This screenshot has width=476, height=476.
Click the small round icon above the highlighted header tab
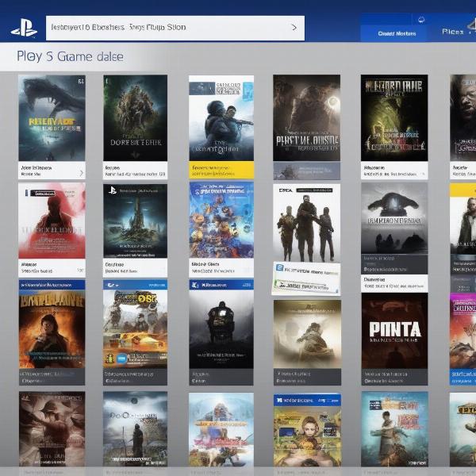point(420,20)
